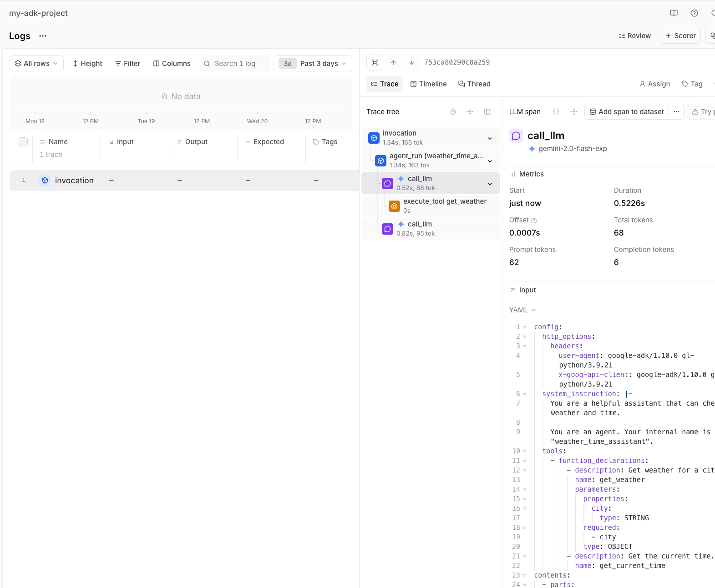Screen dimensions: 715x588
Task: Copy trace ID 753ca80290c8a259
Action: coord(457,62)
